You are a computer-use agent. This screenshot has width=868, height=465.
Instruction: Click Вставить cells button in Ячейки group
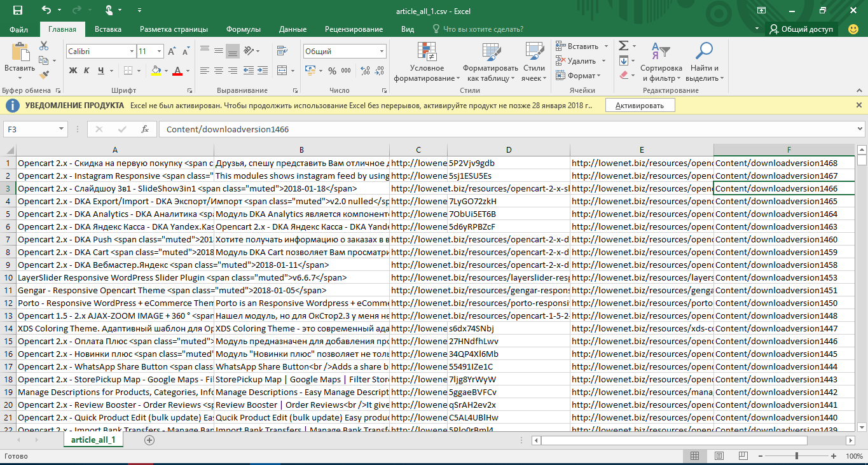[x=577, y=46]
